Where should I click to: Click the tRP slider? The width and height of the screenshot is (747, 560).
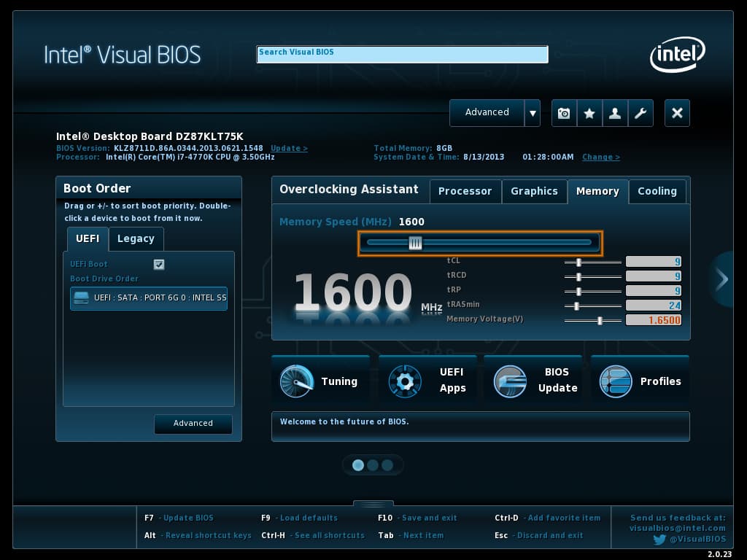(592, 292)
